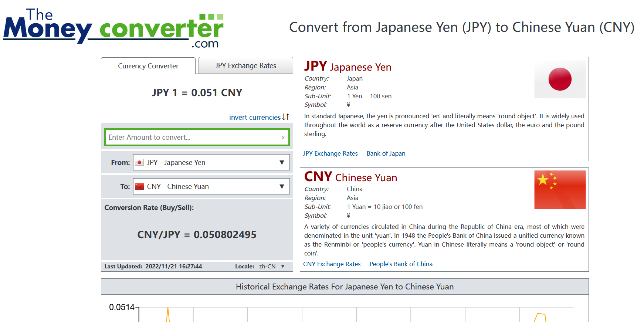The image size is (644, 322).
Task: Focus the Enter Amount to convert field
Action: coord(197,137)
